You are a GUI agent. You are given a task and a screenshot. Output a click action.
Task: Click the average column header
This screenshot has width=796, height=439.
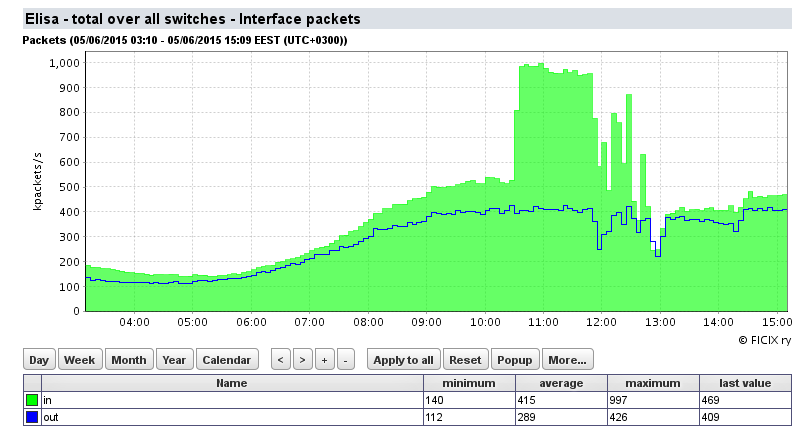(x=561, y=383)
